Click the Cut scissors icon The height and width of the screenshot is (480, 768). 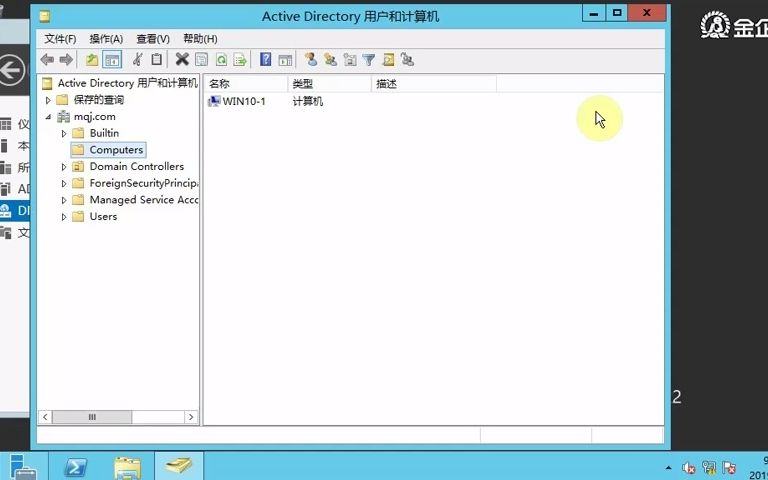pyautogui.click(x=138, y=60)
